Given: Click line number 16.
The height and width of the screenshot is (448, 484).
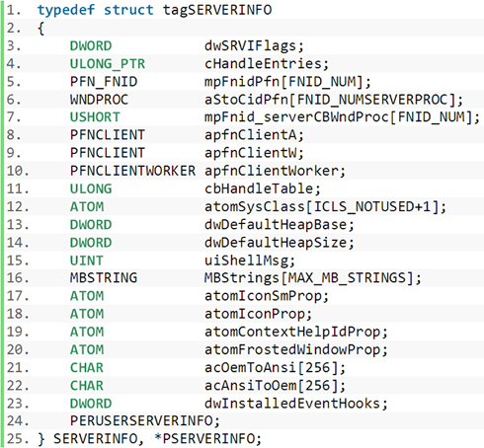Looking at the screenshot, I should [18, 278].
